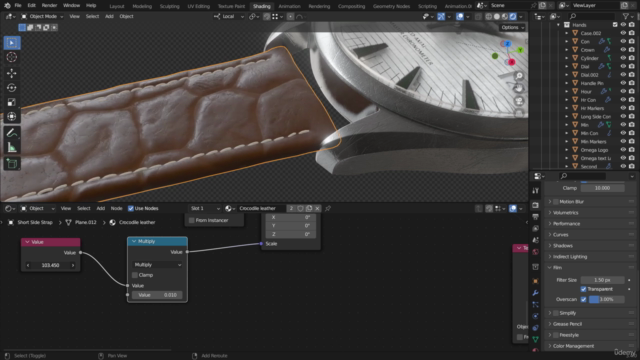The width and height of the screenshot is (640, 360).
Task: Toggle the Motion Blur checkbox
Action: click(x=556, y=202)
